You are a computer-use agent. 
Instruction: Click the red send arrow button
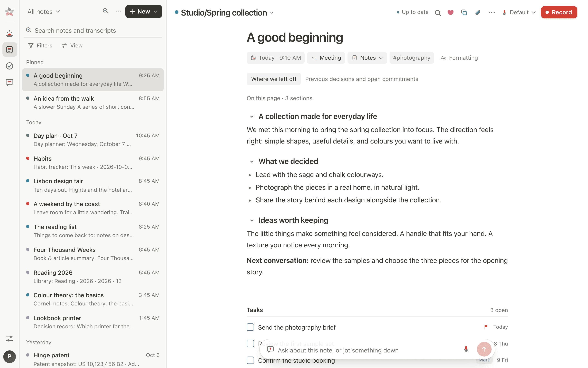tap(484, 349)
